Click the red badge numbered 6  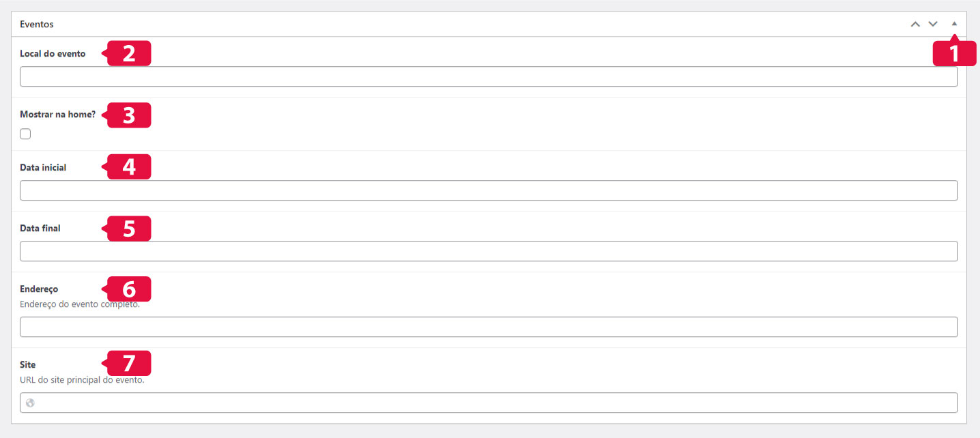[x=128, y=289]
